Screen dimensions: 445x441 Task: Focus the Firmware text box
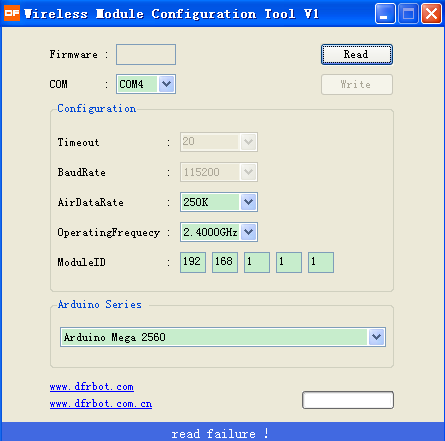click(146, 54)
